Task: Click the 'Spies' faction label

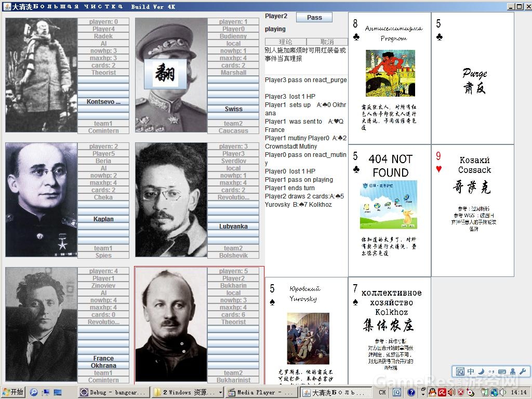Action: pos(103,255)
